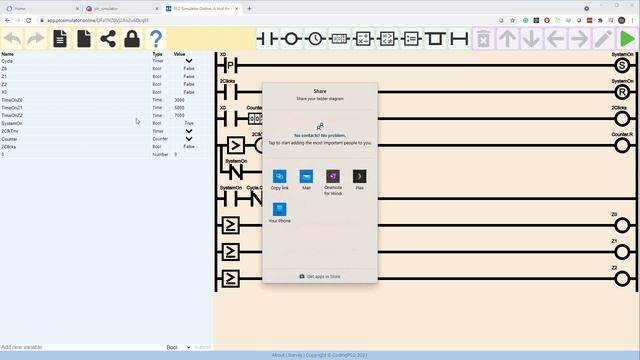Select the assignment block tool

pyautogui.click(x=411, y=39)
